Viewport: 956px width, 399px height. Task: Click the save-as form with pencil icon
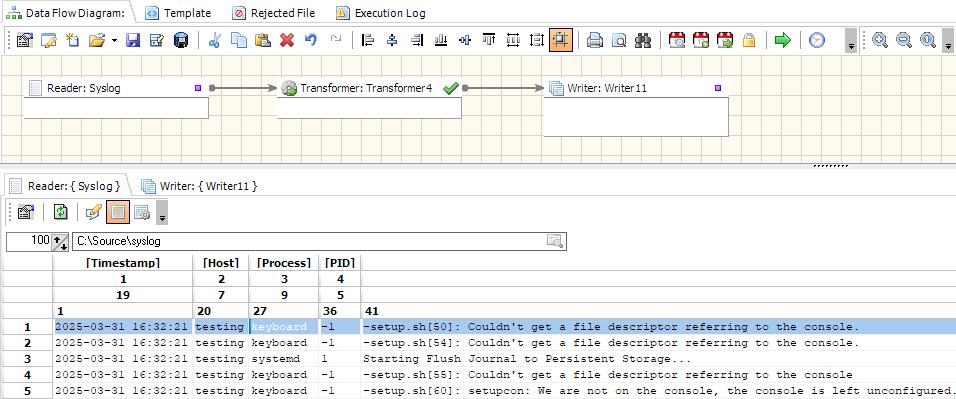pos(157,40)
